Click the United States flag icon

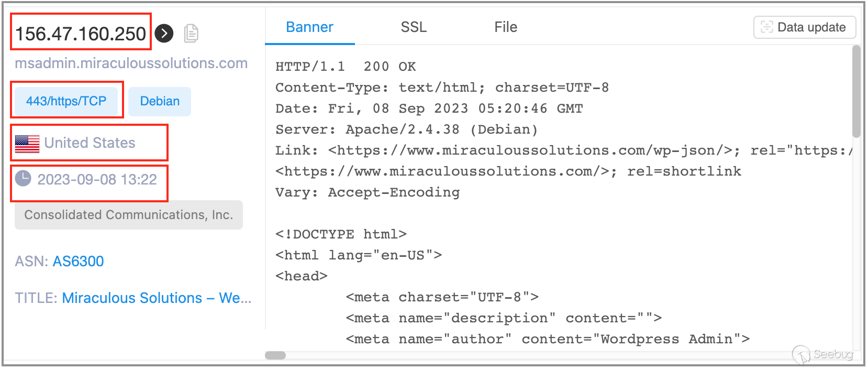[27, 143]
